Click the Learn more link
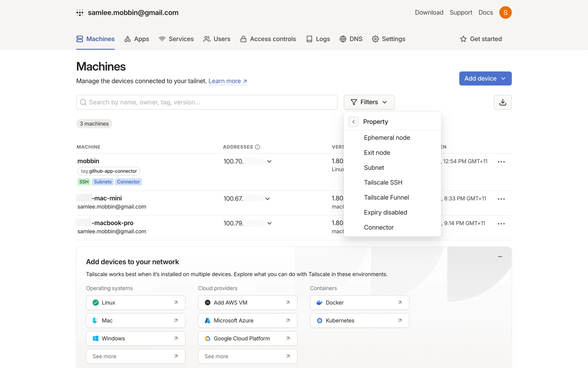 pos(228,81)
